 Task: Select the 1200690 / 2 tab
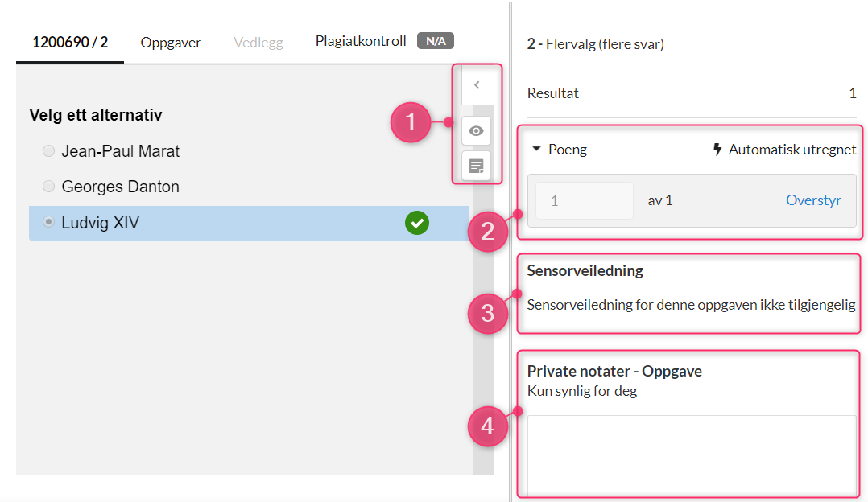(70, 42)
